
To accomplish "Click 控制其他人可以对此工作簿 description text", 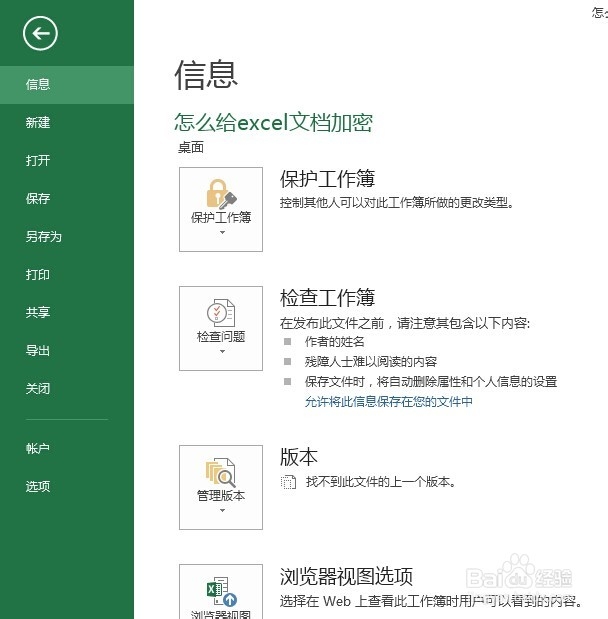I will pos(397,203).
